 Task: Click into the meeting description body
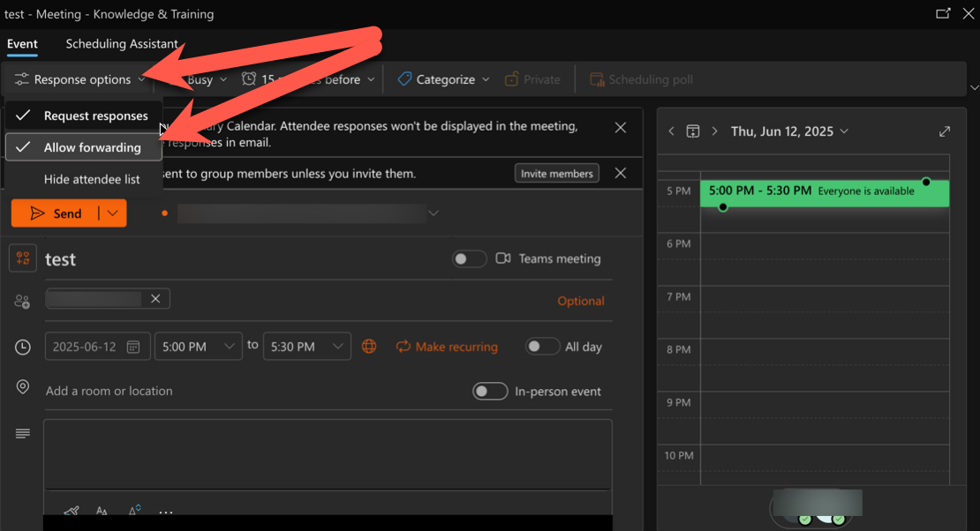click(x=328, y=454)
